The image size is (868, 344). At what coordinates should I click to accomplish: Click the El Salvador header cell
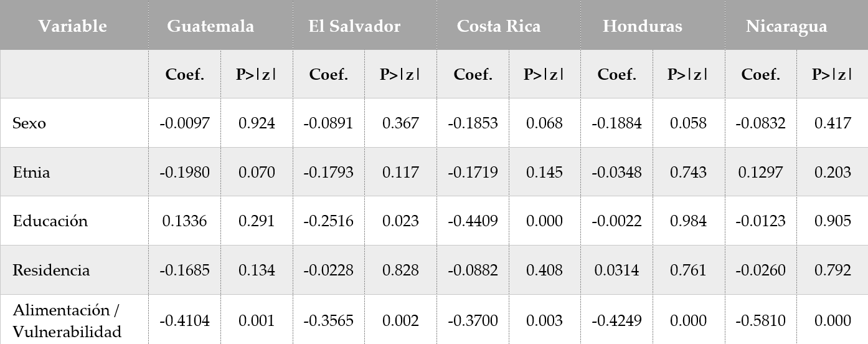pyautogui.click(x=354, y=26)
